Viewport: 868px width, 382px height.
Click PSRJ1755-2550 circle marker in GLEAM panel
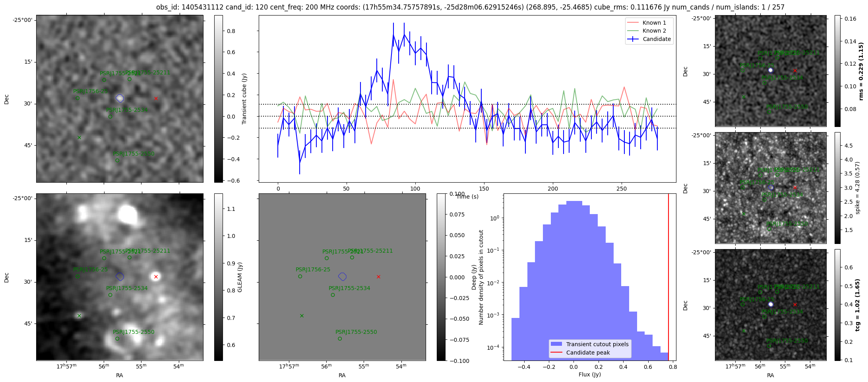click(x=117, y=339)
